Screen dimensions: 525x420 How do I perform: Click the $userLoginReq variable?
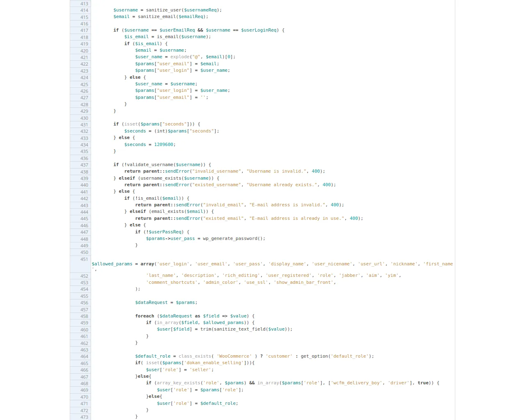259,30
